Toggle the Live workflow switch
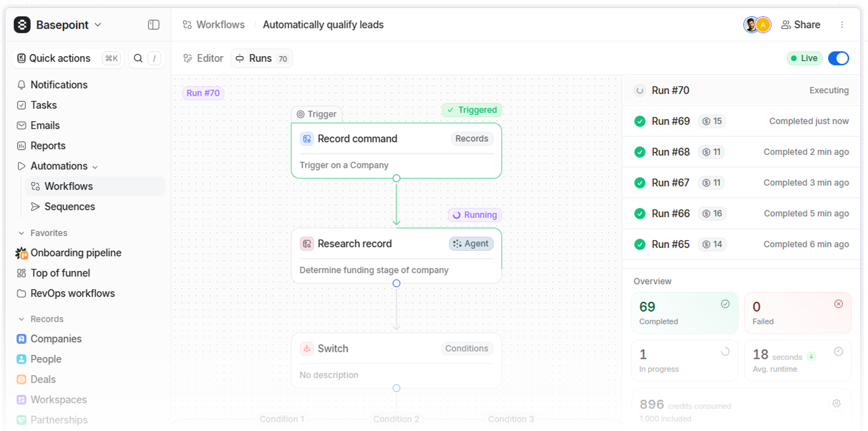This screenshot has height=431, width=868. [x=838, y=58]
